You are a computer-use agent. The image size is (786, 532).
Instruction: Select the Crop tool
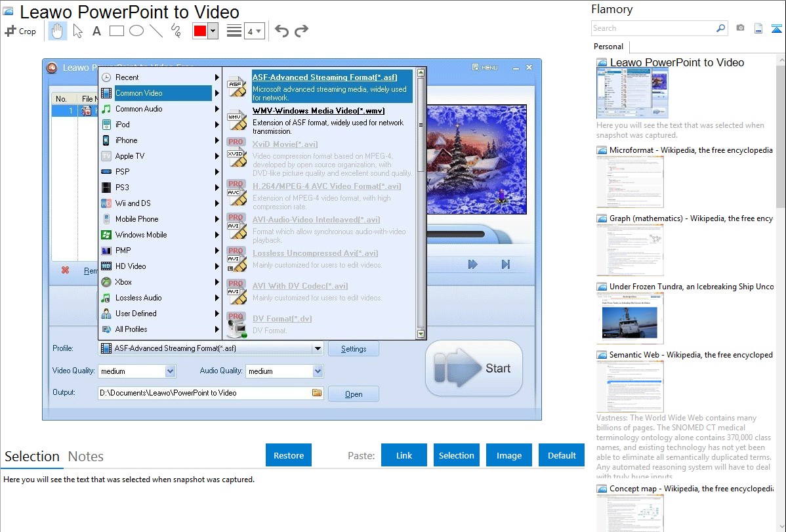20,31
